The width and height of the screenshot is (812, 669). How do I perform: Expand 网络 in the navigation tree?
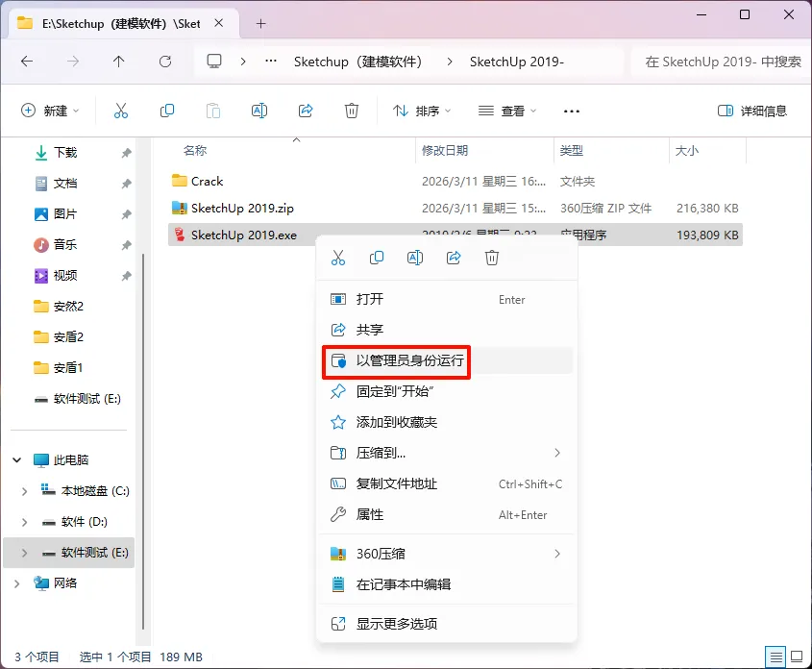16,583
